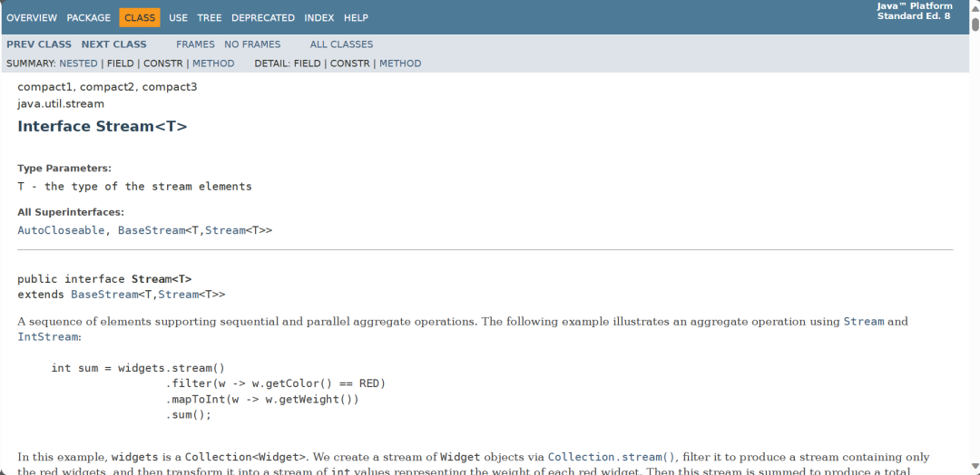The image size is (980, 475).
Task: Click the vertical scrollbar track
Action: [x=974, y=272]
